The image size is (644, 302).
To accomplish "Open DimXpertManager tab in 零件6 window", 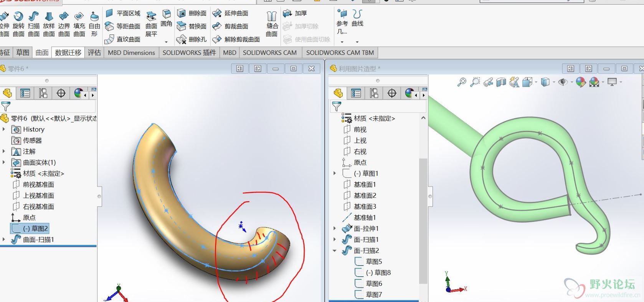I will [61, 93].
